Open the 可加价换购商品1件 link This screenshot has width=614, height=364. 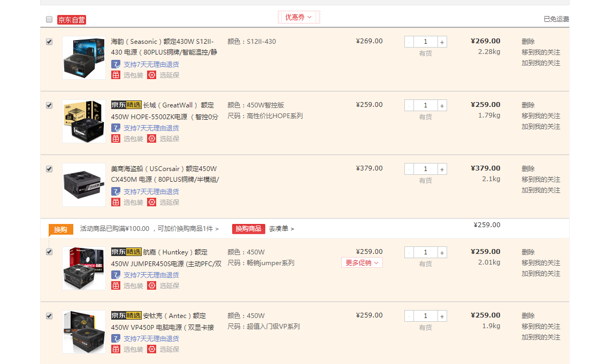pyautogui.click(x=188, y=229)
